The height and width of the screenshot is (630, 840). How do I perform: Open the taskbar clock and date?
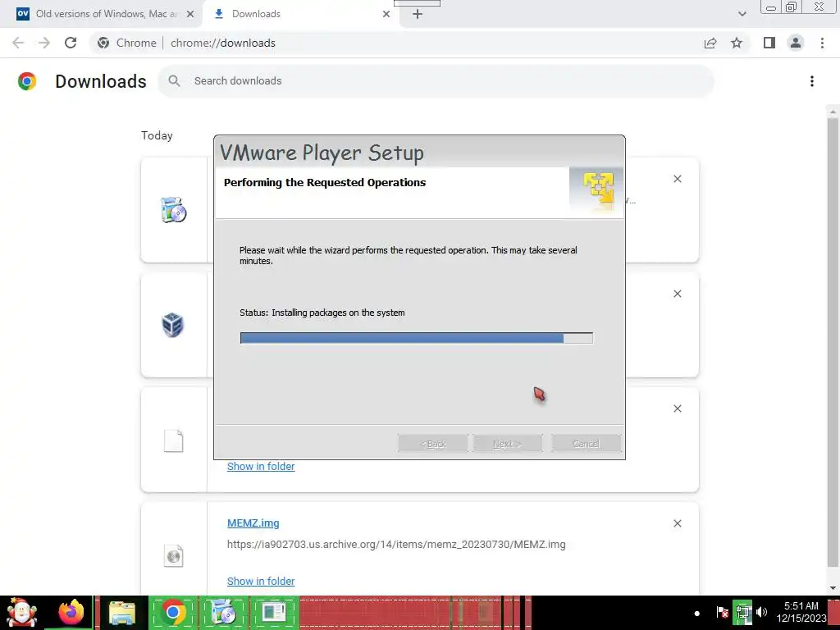point(801,612)
